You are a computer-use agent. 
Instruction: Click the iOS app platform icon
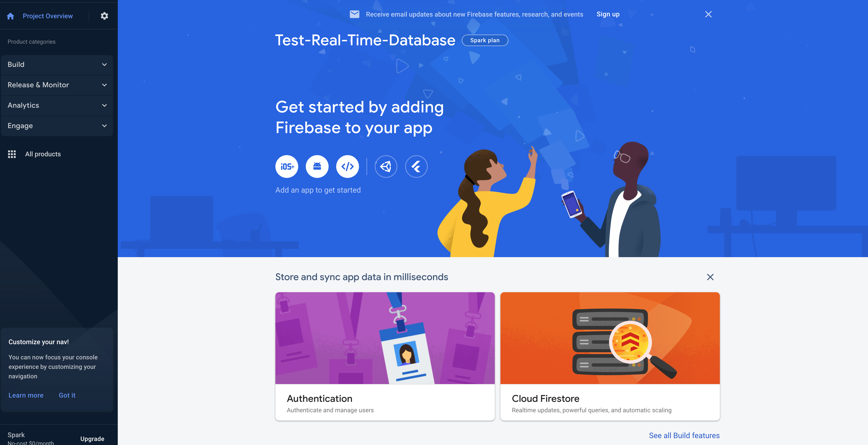pos(287,166)
